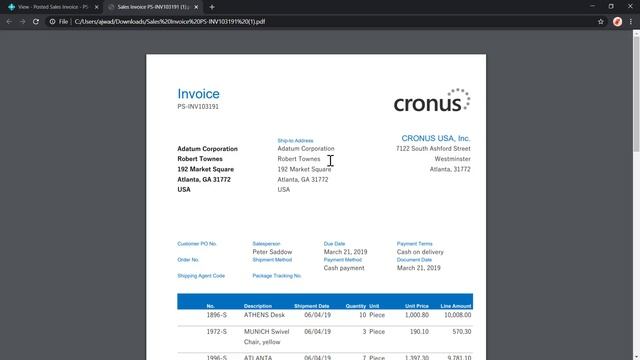Click bold Adatum Corporation bill-to name

pyautogui.click(x=207, y=149)
